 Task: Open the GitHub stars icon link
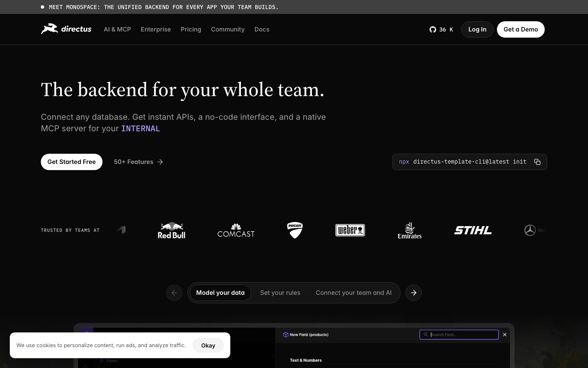[x=433, y=29]
